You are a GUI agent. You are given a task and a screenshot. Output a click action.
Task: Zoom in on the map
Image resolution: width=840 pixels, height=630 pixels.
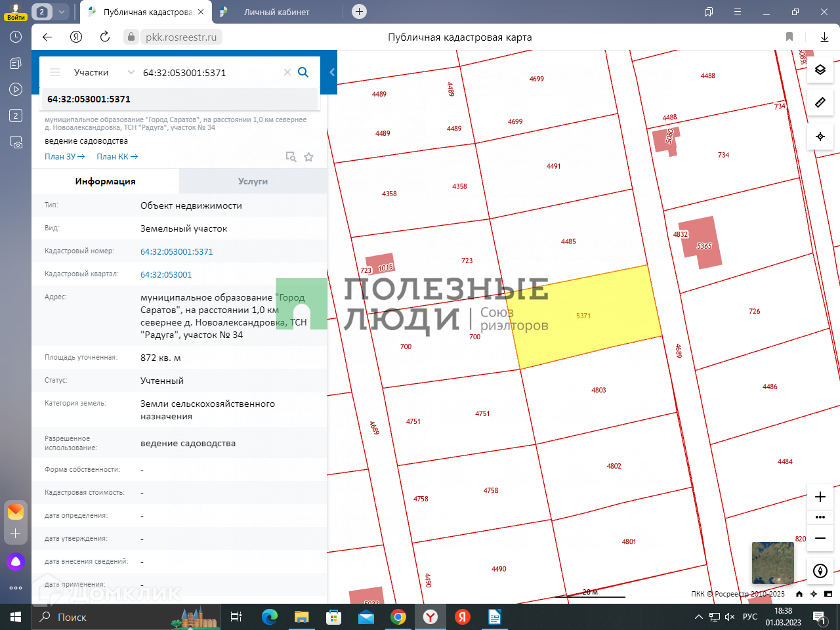point(820,497)
